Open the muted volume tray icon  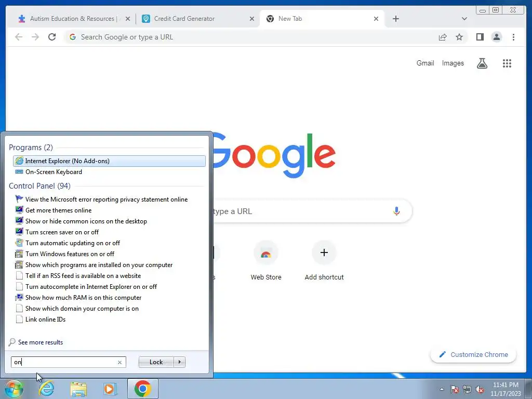pos(480,389)
